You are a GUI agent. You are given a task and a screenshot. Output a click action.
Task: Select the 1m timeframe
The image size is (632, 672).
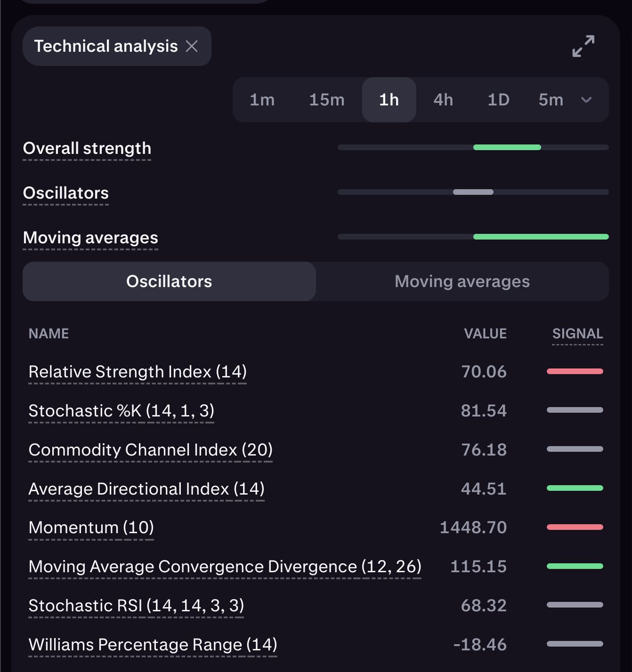[262, 100]
